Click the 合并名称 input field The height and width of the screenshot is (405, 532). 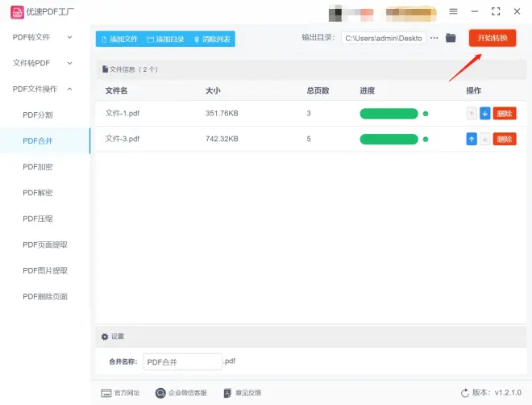pyautogui.click(x=182, y=362)
